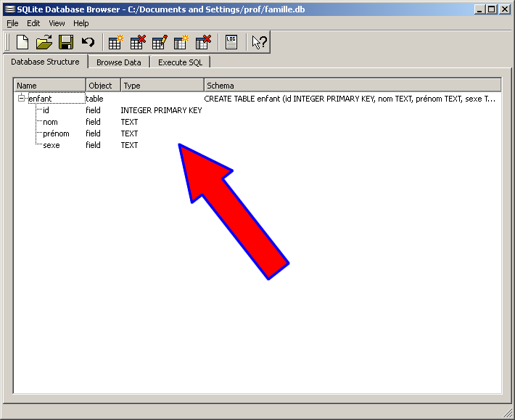This screenshot has height=420, width=515.
Task: Collapse the enfant table tree node
Action: [x=22, y=98]
